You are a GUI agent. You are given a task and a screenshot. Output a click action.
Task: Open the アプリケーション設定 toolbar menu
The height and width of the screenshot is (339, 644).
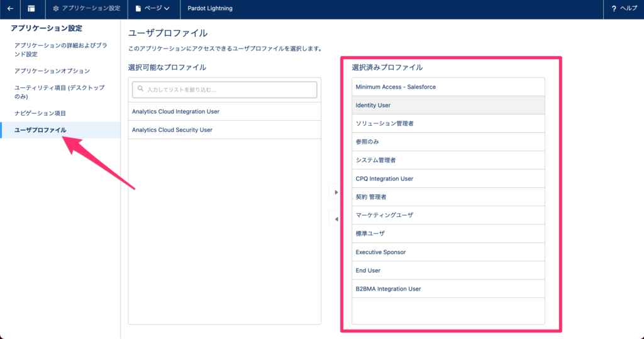(87, 8)
